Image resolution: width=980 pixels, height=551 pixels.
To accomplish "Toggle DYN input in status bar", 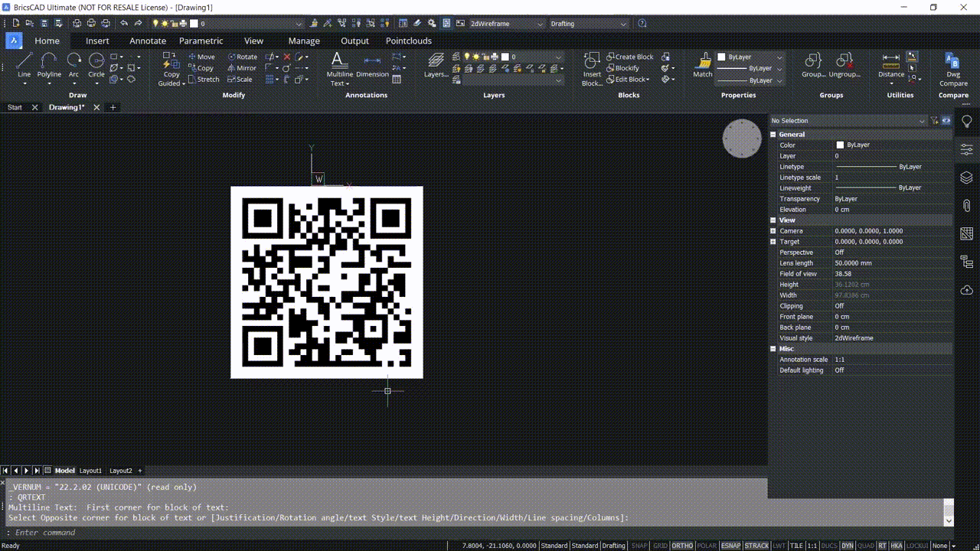I will tap(848, 546).
